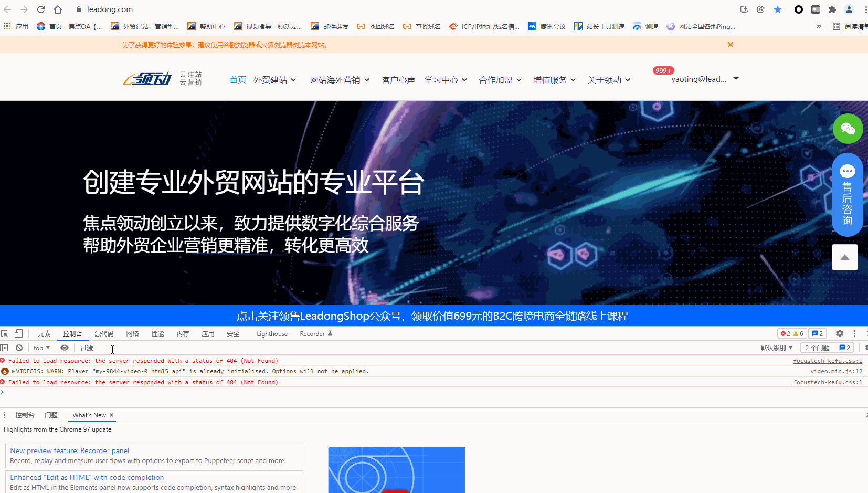The width and height of the screenshot is (868, 493).
Task: Open the focustech-kefu.css:1 error source link
Action: tap(828, 361)
